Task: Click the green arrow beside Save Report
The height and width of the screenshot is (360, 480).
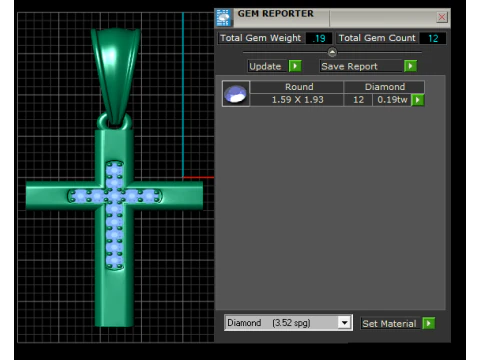Action: pyautogui.click(x=410, y=66)
